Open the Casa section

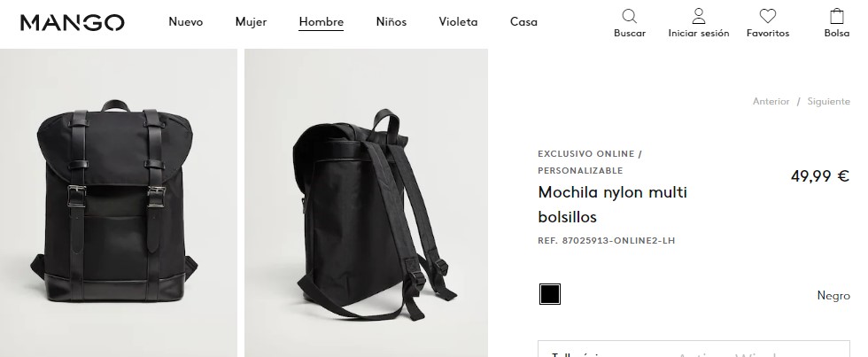[523, 22]
